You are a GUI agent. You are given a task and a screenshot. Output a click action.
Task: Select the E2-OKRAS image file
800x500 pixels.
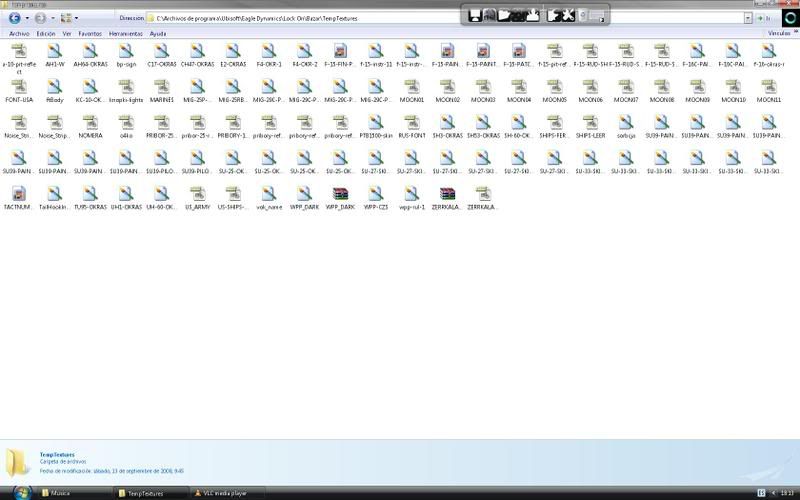(x=233, y=55)
